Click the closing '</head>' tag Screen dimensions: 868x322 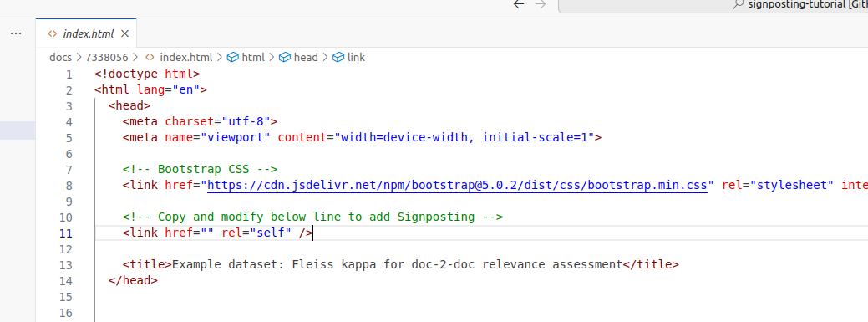134,280
